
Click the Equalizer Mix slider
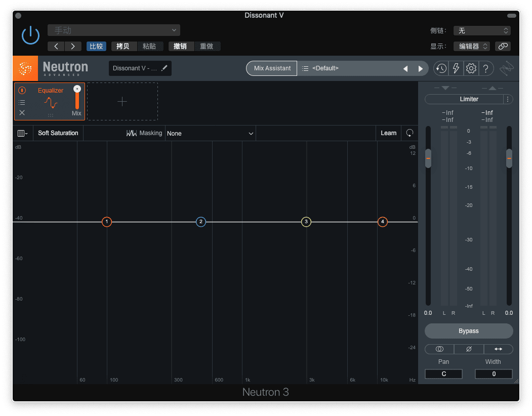pos(77,97)
